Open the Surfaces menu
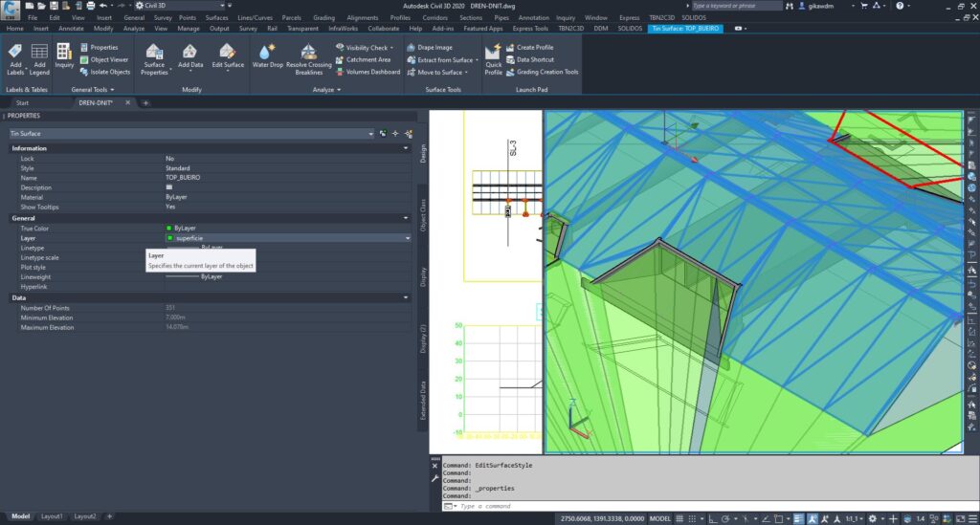Screen dimensions: 980x525 click(216, 18)
